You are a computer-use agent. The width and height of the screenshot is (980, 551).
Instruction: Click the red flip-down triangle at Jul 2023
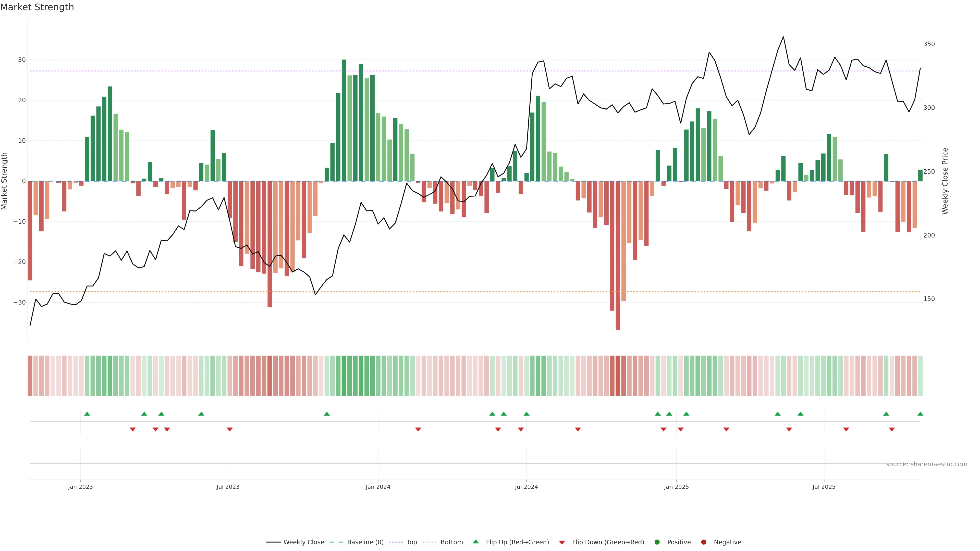pyautogui.click(x=229, y=429)
